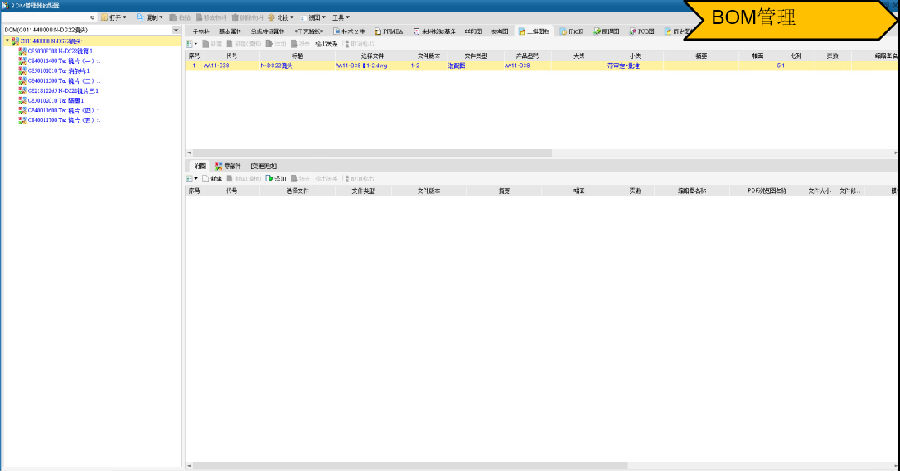Viewport: 900px width, 471px height.
Task: Click the 序号 column header in upper table
Action: (194, 56)
